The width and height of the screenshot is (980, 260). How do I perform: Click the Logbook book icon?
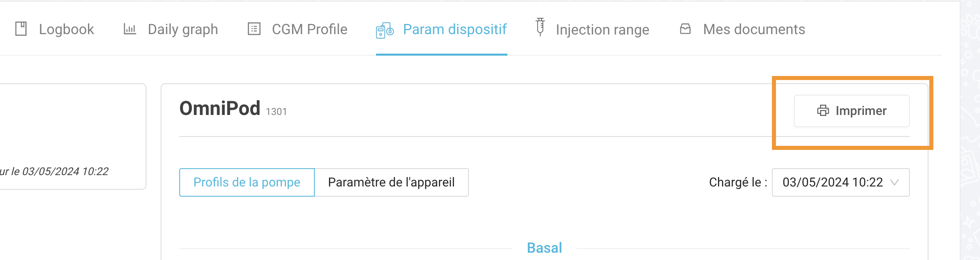pos(21,29)
